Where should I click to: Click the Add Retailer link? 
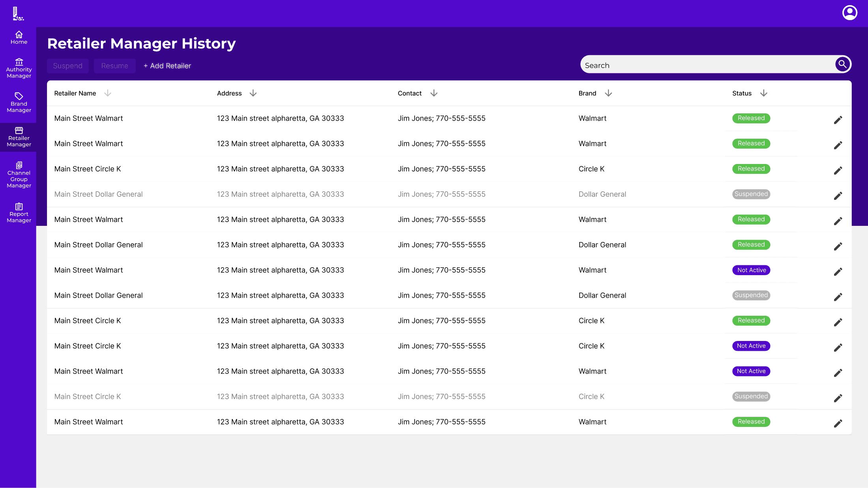(x=167, y=66)
